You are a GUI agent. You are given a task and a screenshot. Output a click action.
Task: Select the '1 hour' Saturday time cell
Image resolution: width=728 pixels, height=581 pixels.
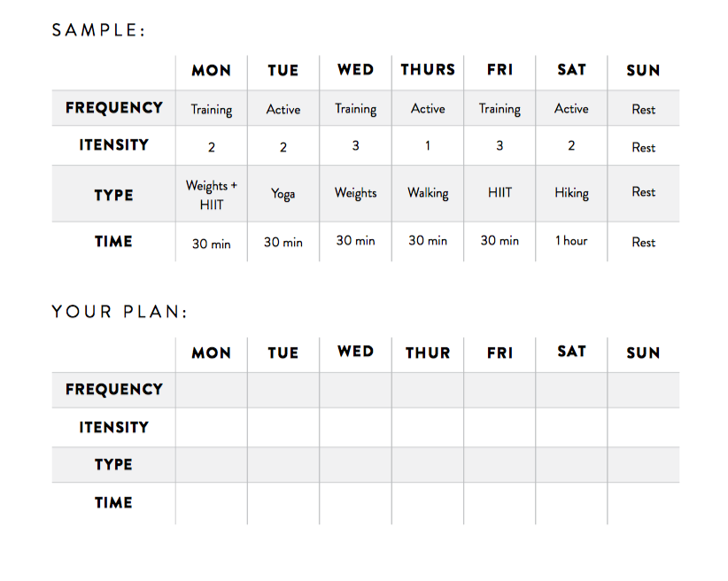pyautogui.click(x=571, y=241)
